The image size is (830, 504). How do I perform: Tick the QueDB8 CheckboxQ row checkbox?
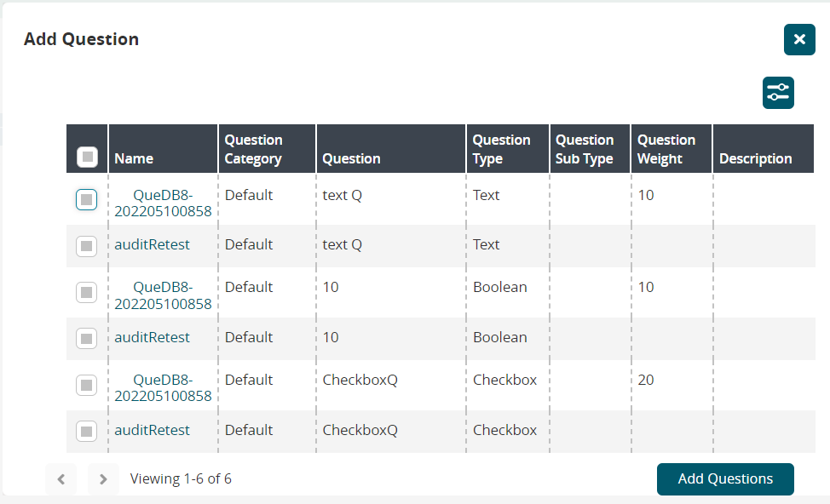click(87, 386)
